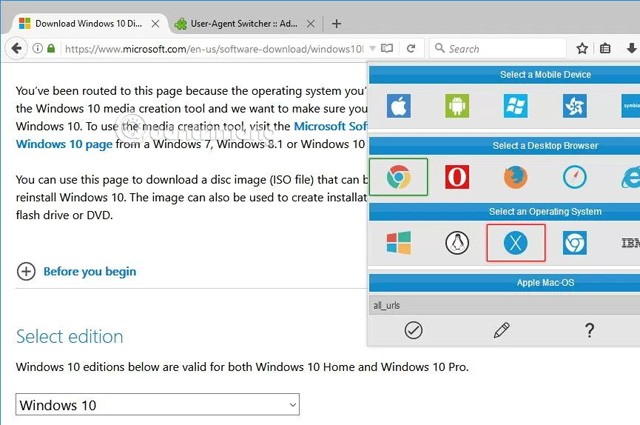Screen dimensions: 640x425
Task: Choose the Safari compass browser icon
Action: [x=574, y=178]
